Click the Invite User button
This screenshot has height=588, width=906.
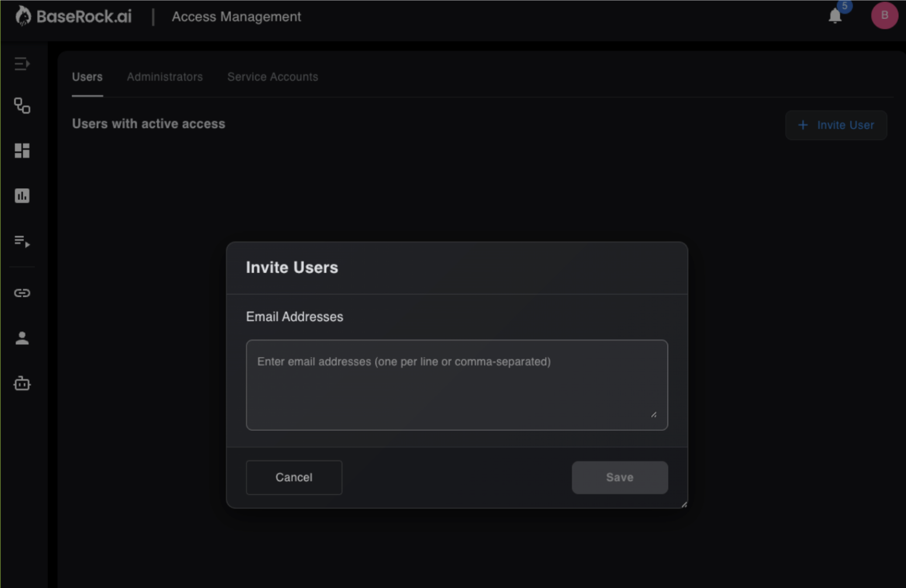pyautogui.click(x=836, y=125)
